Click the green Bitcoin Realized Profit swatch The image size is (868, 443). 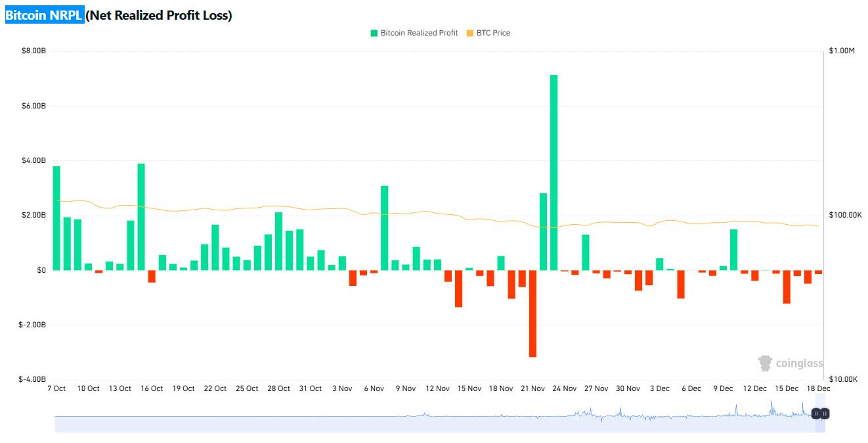coord(374,33)
